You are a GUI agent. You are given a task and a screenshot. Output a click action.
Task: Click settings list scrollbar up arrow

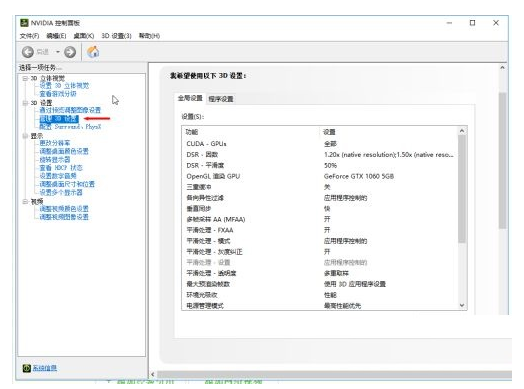462,131
